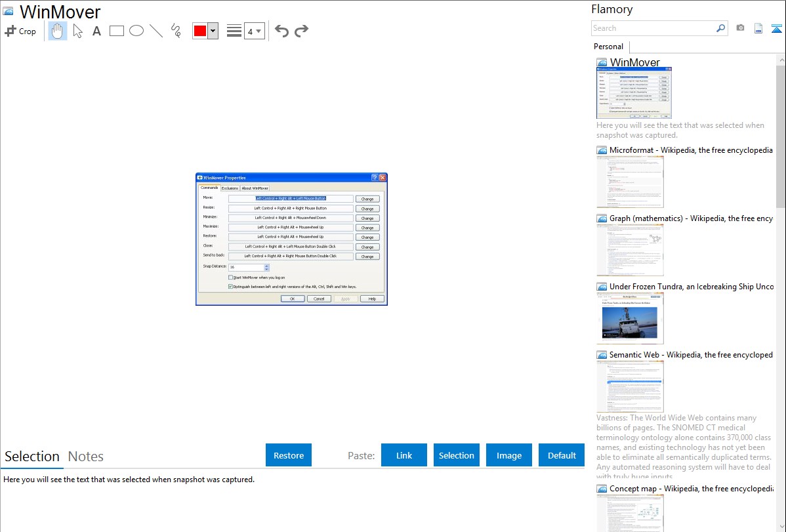Image resolution: width=786 pixels, height=532 pixels.
Task: Click the icon beside Semantic Web entry
Action: (x=602, y=355)
